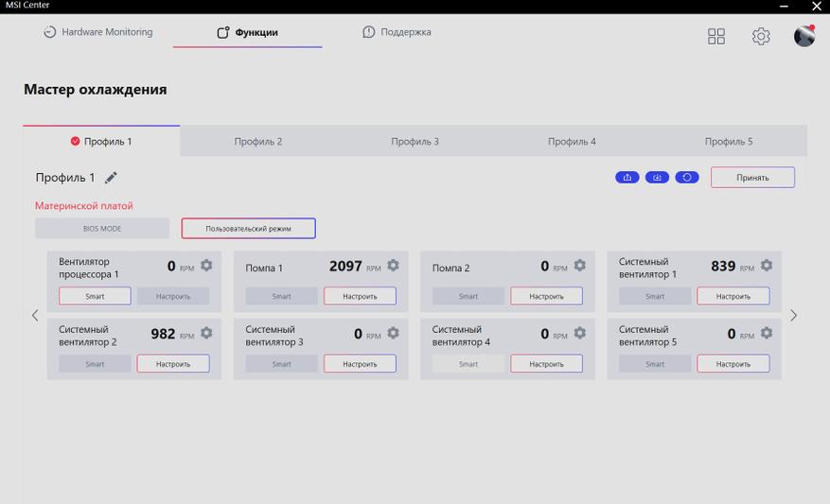Open gear settings for Системный вентилятор 1
This screenshot has width=830, height=504.
click(767, 265)
